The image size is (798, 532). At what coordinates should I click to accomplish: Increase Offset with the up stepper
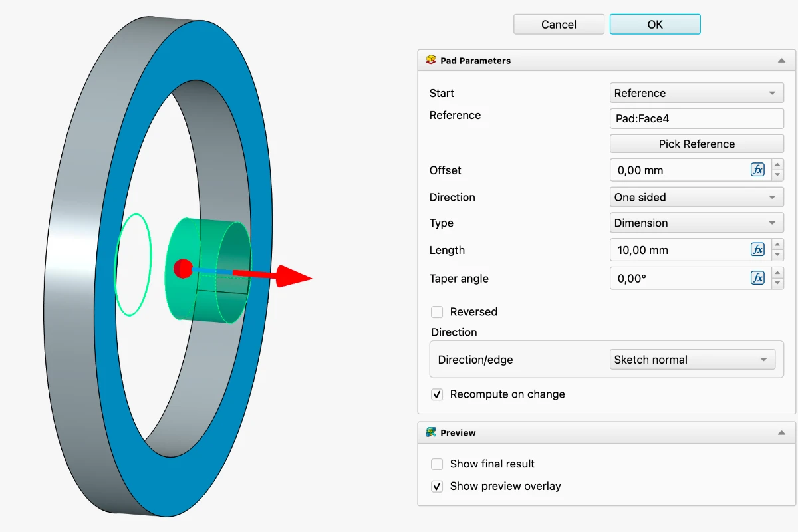pos(777,164)
